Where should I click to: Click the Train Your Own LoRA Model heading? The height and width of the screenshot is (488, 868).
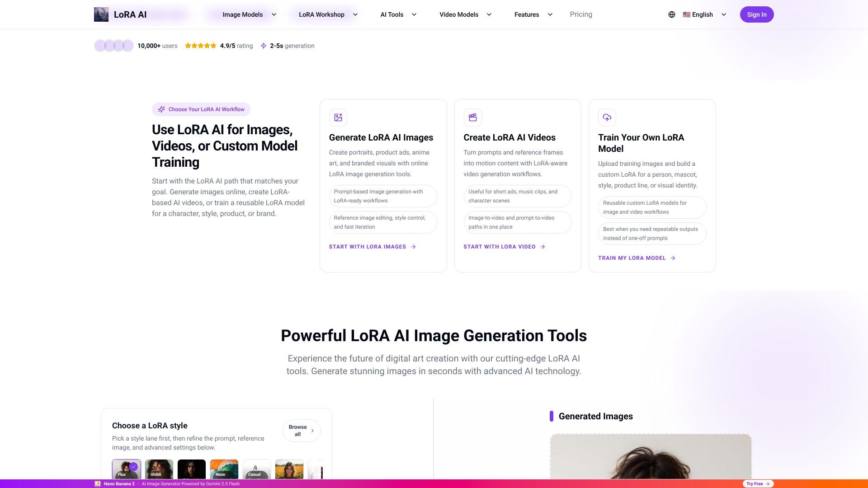pyautogui.click(x=641, y=143)
